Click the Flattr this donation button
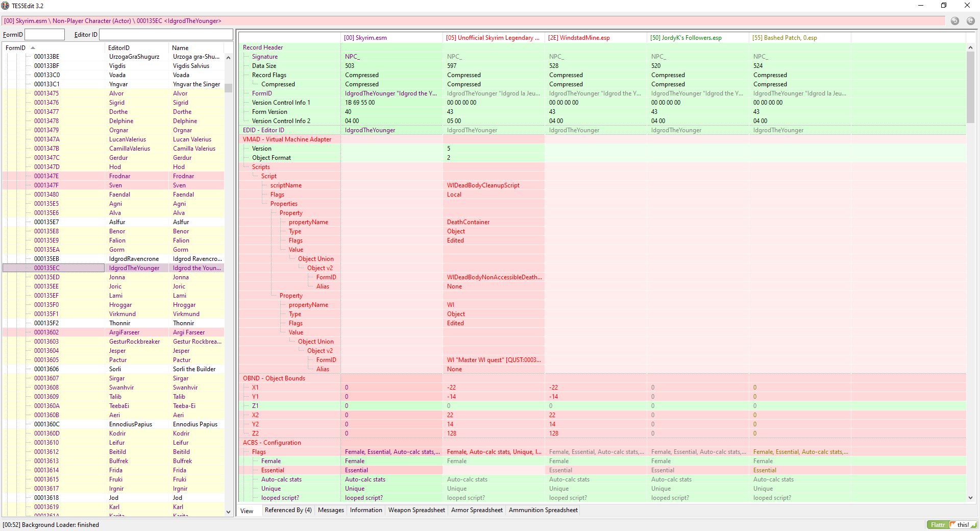The height and width of the screenshot is (531, 980). pyautogui.click(x=952, y=525)
